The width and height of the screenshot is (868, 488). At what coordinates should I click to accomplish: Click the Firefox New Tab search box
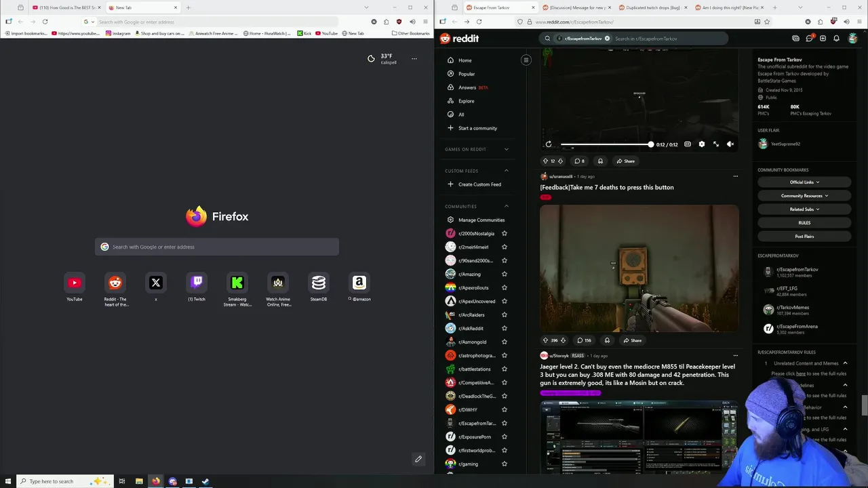217,247
